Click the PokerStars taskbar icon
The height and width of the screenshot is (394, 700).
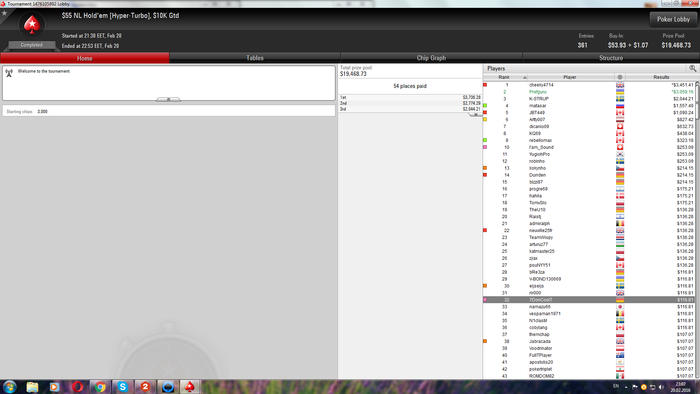coord(190,387)
